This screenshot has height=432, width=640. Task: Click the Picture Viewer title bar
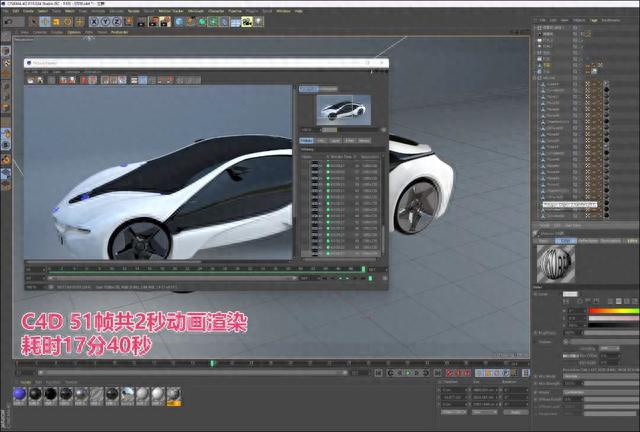point(206,63)
